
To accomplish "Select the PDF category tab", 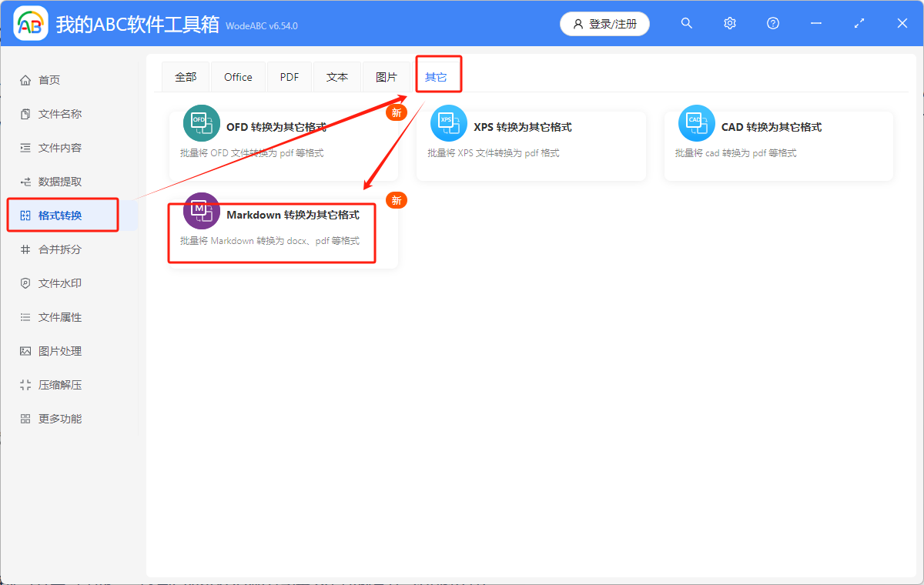I will [290, 77].
